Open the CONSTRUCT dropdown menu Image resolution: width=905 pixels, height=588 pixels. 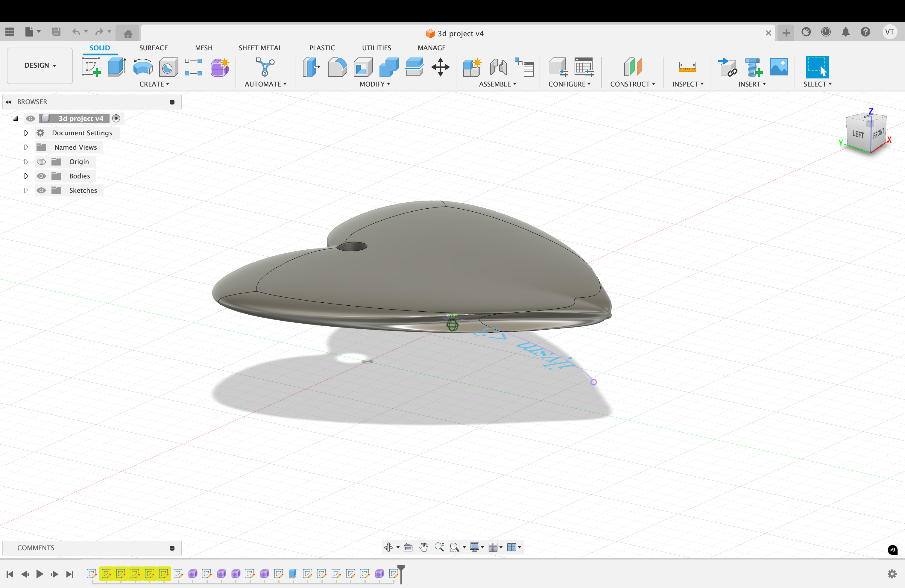pyautogui.click(x=632, y=84)
